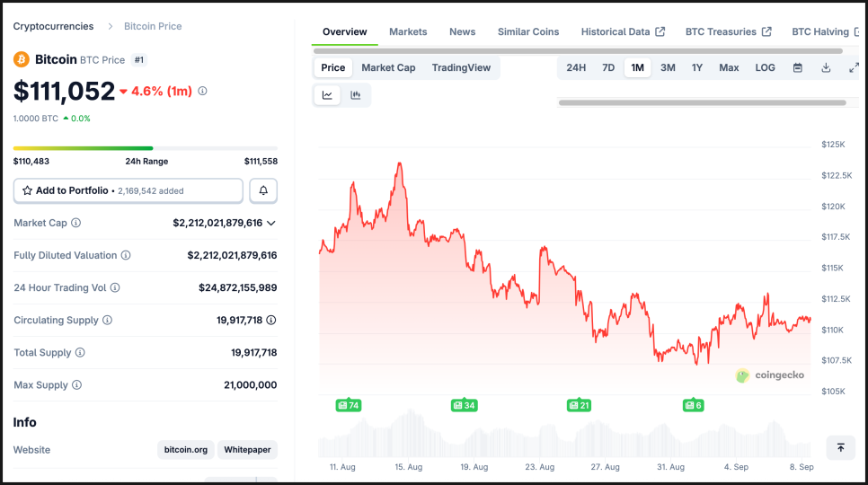Toggle LOG scale on the chart
The image size is (868, 485).
tap(765, 67)
